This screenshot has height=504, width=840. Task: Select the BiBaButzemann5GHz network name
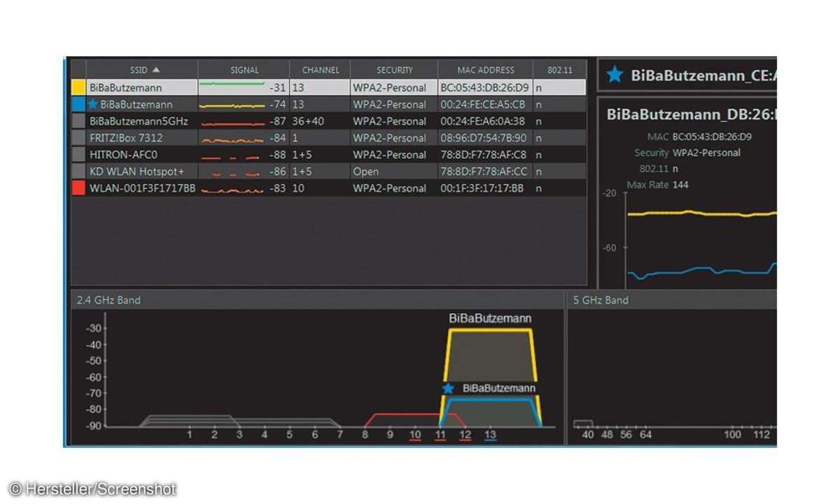(x=139, y=121)
